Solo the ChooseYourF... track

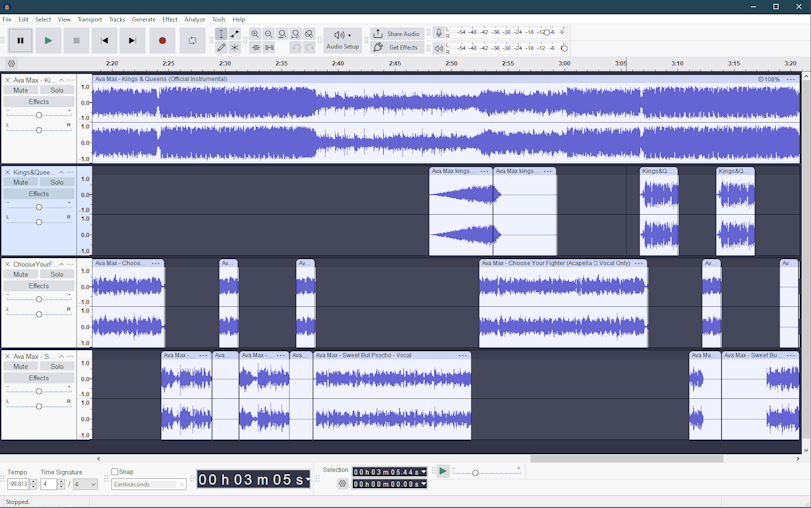(x=57, y=274)
